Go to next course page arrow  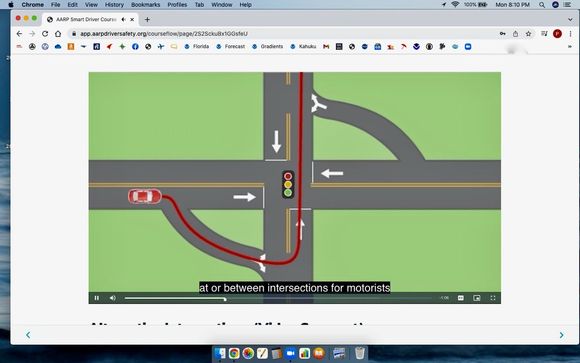click(x=562, y=335)
